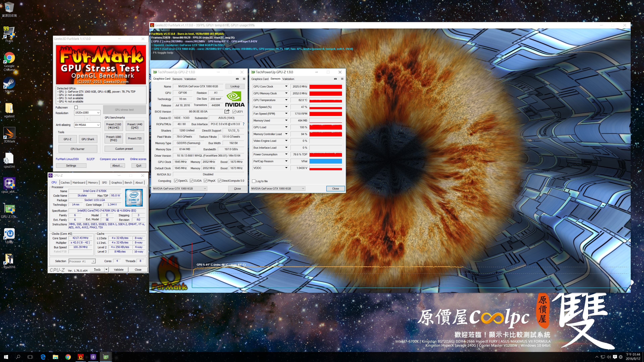Open the Validation tab in the GPU-Z Sensors window
This screenshot has width=644, height=362.
288,79
